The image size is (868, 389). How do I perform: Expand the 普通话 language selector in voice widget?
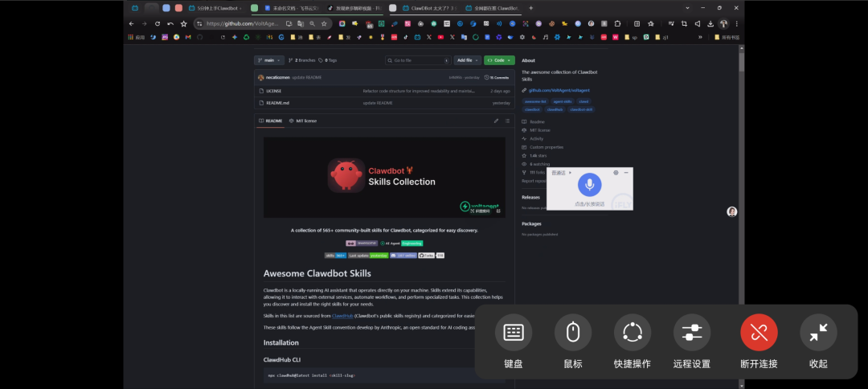(x=561, y=173)
